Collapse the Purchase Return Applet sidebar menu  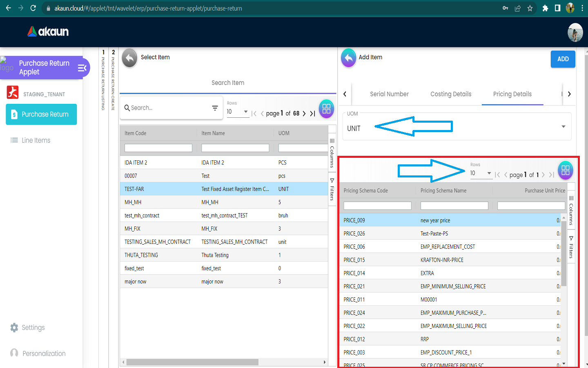82,68
